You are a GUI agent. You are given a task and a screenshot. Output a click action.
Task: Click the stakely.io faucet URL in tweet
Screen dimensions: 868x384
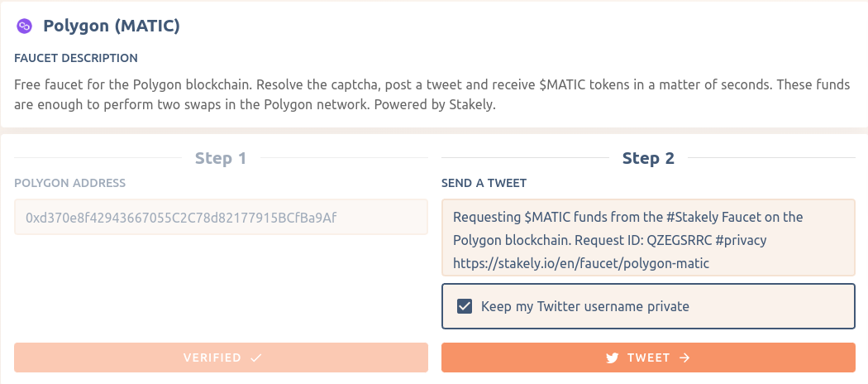tap(582, 263)
